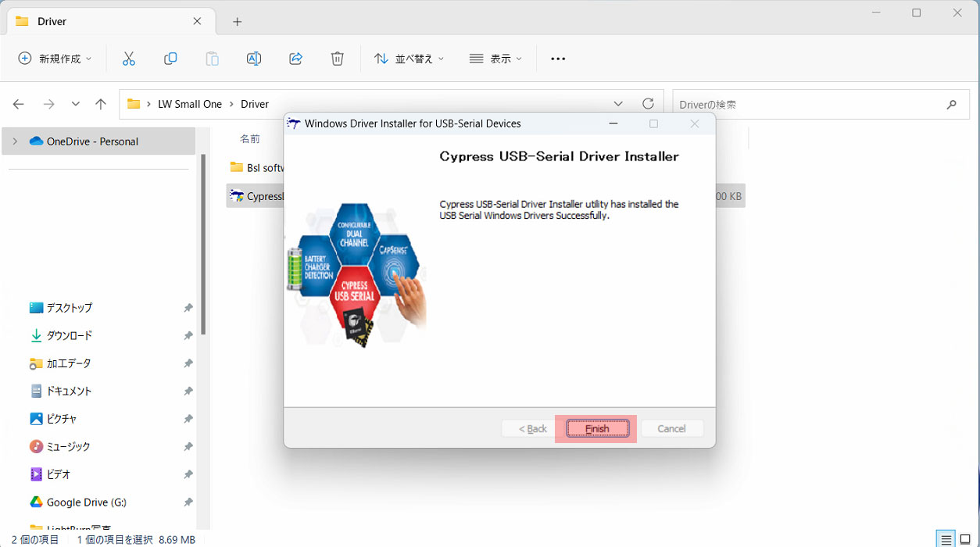Unpin 加工データ using its pin icon
Viewport: 980px width, 547px height.
click(188, 363)
